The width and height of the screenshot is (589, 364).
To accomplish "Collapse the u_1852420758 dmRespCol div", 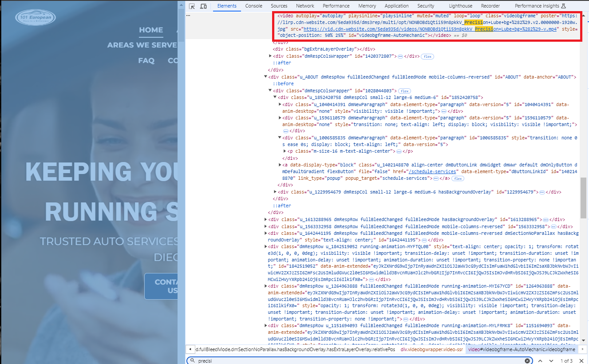I will pyautogui.click(x=275, y=97).
